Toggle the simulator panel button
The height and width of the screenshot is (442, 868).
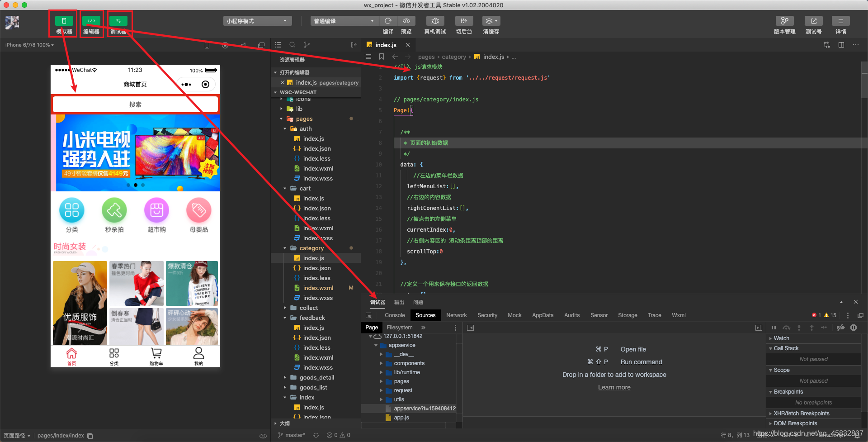64,21
